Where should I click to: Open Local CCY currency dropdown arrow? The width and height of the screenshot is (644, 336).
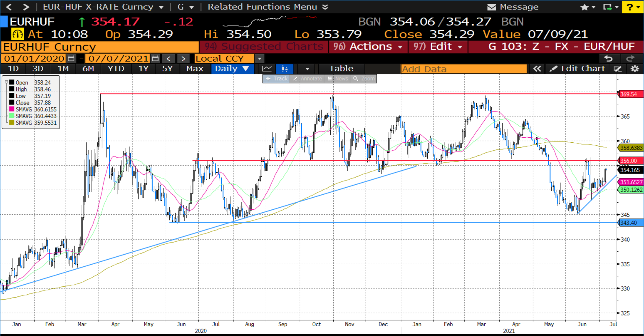pyautogui.click(x=259, y=59)
